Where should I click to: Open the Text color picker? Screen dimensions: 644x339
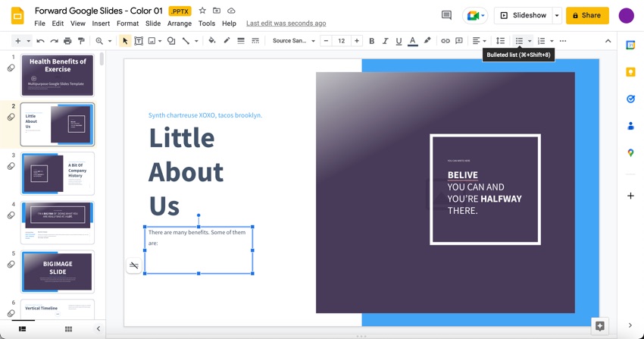[413, 41]
